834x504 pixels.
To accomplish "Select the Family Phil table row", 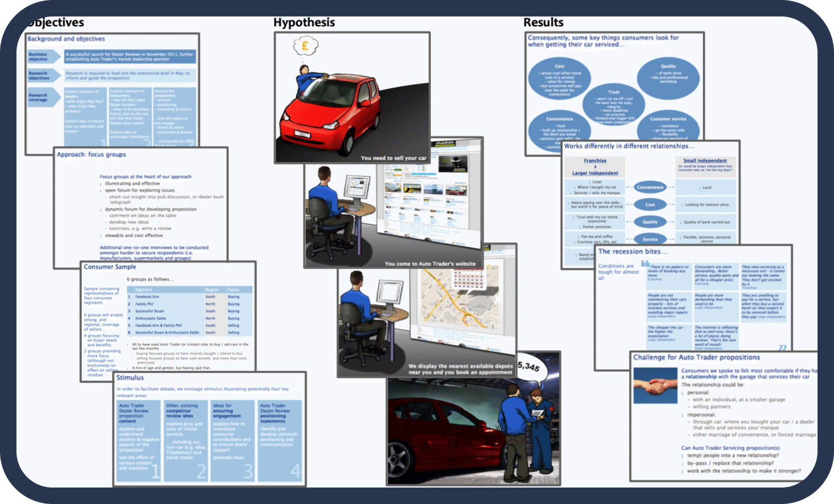I will [189, 304].
